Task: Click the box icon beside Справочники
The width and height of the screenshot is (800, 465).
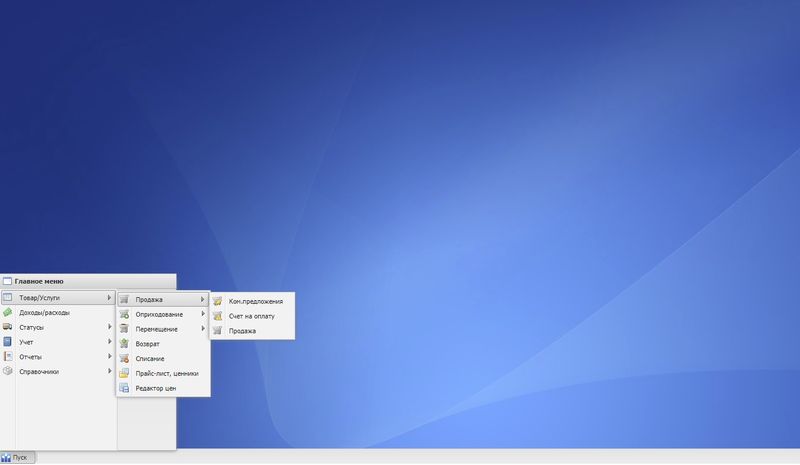Action: [x=8, y=371]
